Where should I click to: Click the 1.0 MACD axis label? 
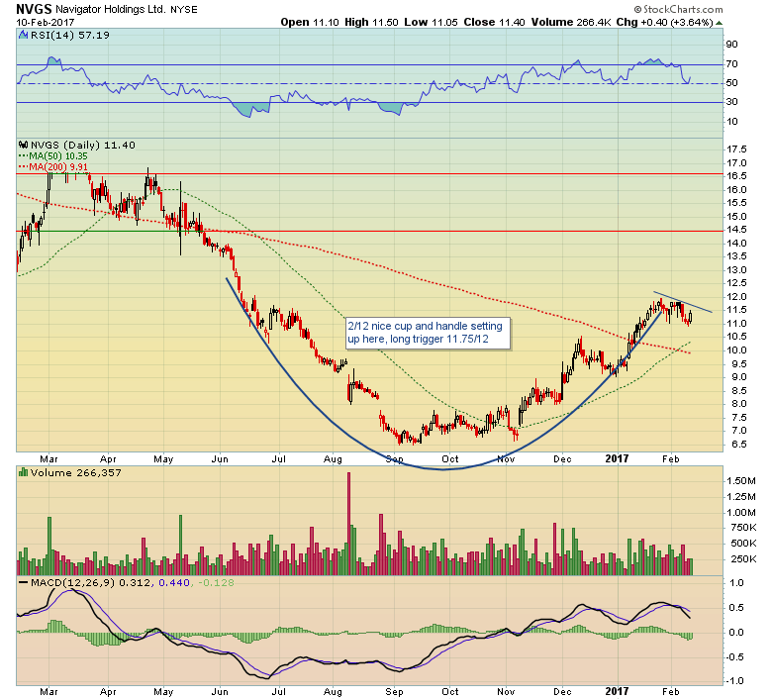pyautogui.click(x=736, y=583)
